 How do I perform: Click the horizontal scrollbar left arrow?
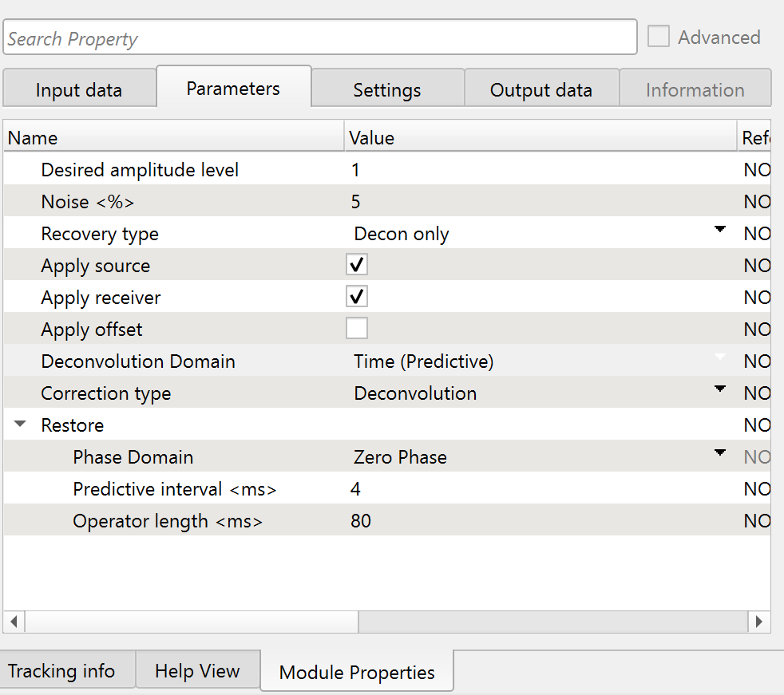click(x=14, y=622)
